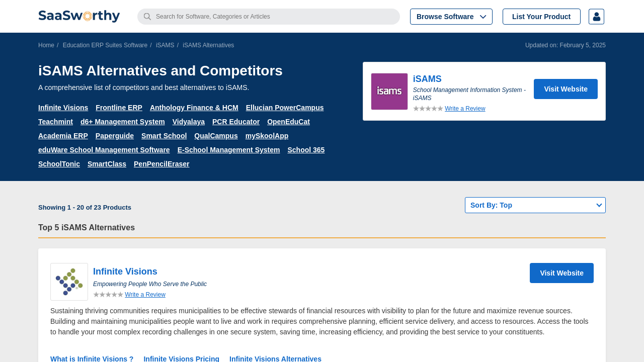This screenshot has width=644, height=362.
Task: Go to Home breadcrumb
Action: pos(46,45)
